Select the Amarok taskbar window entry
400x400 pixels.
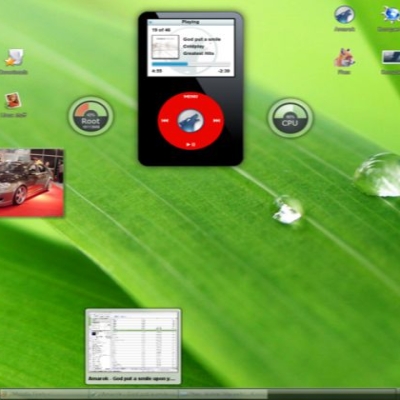134,394
